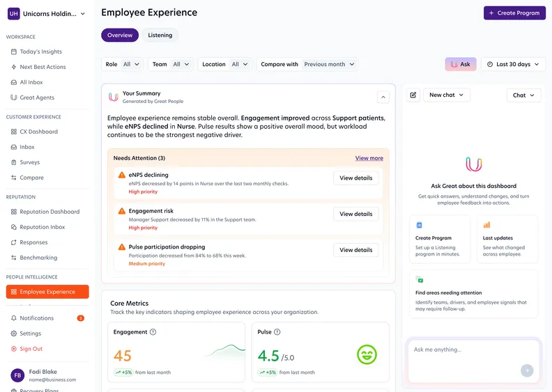
Task: Click the Engagement info question icon
Action: tap(153, 332)
